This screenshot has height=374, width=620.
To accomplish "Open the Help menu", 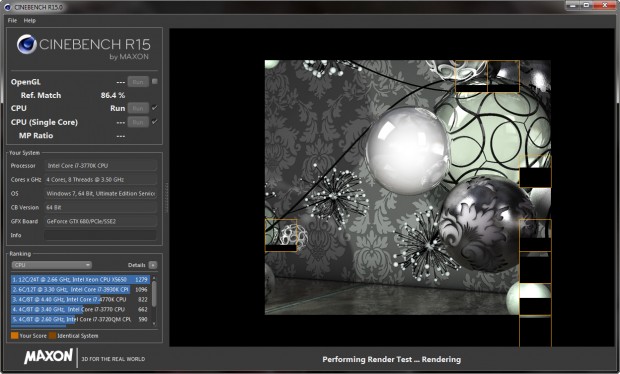I will 29,21.
